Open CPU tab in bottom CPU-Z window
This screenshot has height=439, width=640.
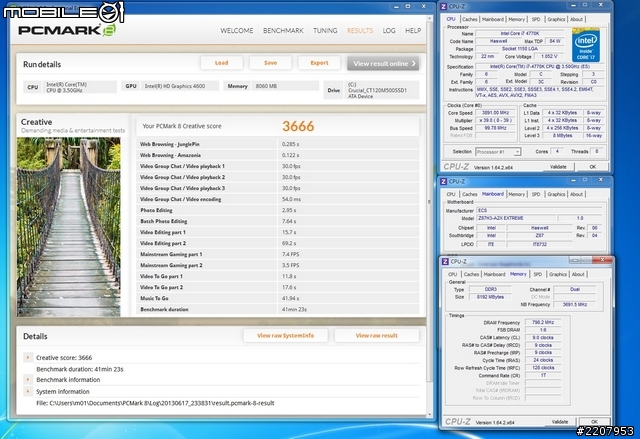click(x=453, y=274)
